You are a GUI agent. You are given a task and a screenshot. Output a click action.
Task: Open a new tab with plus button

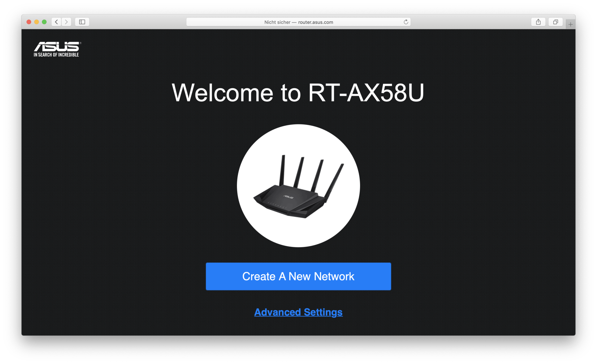pyautogui.click(x=570, y=24)
